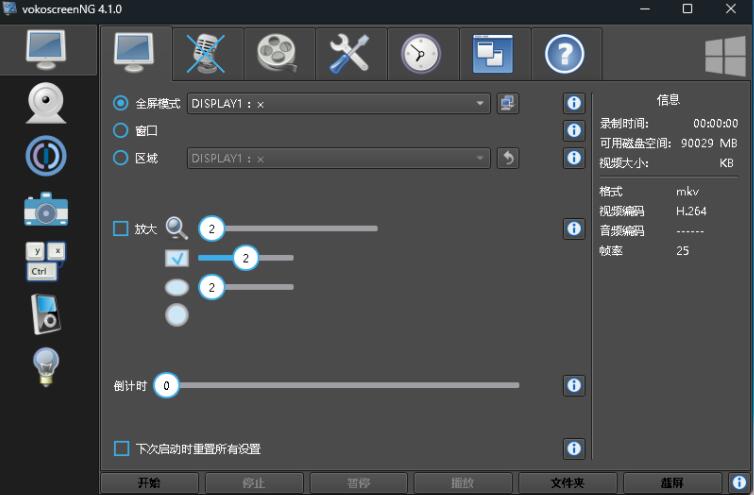Open the keyboard shortcuts sidebar icon
This screenshot has width=754, height=495.
[x=46, y=261]
